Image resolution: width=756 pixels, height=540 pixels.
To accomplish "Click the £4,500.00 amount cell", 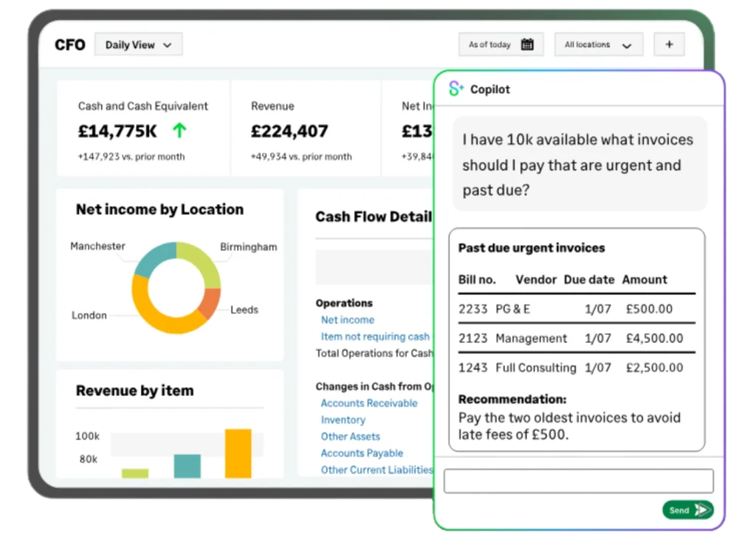I will [x=654, y=338].
